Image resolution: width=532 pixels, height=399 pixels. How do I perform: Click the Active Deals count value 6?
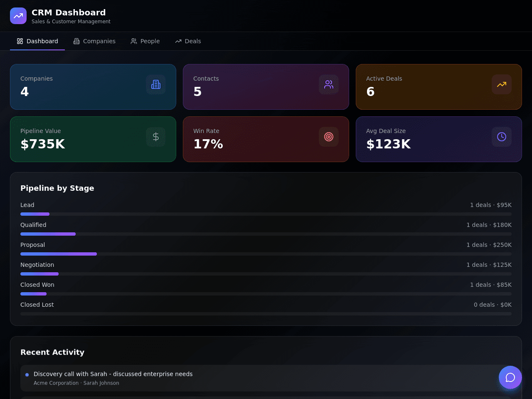(370, 91)
